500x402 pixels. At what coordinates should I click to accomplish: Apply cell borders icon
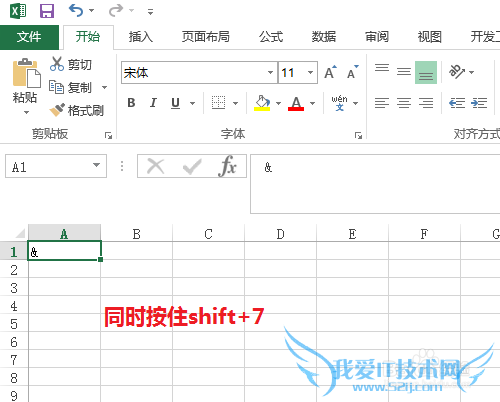[x=219, y=103]
